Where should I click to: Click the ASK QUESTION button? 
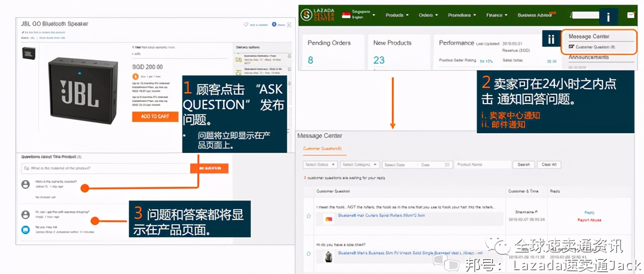tap(210, 168)
